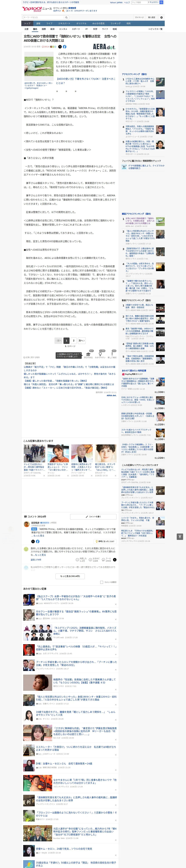Select the ランキング navigation tab
Image resolution: width=186 pixels, height=868 pixels.
click(115, 24)
